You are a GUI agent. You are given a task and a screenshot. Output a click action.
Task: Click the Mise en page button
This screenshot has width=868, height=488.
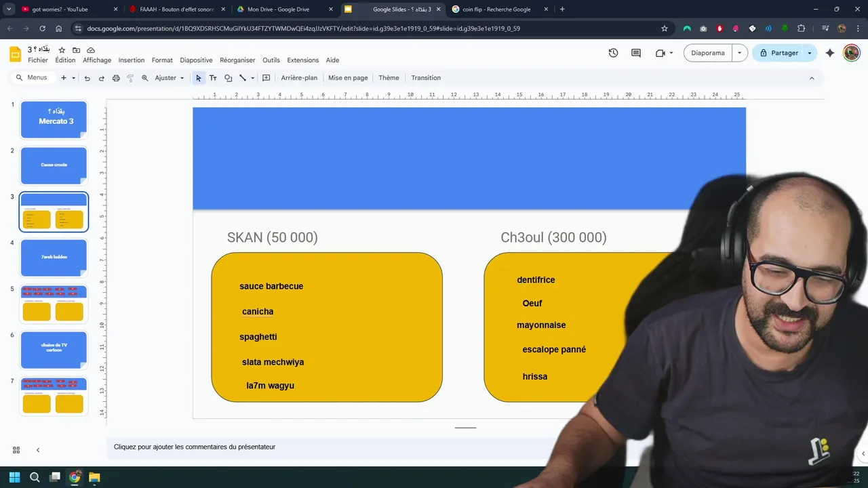[x=348, y=78]
